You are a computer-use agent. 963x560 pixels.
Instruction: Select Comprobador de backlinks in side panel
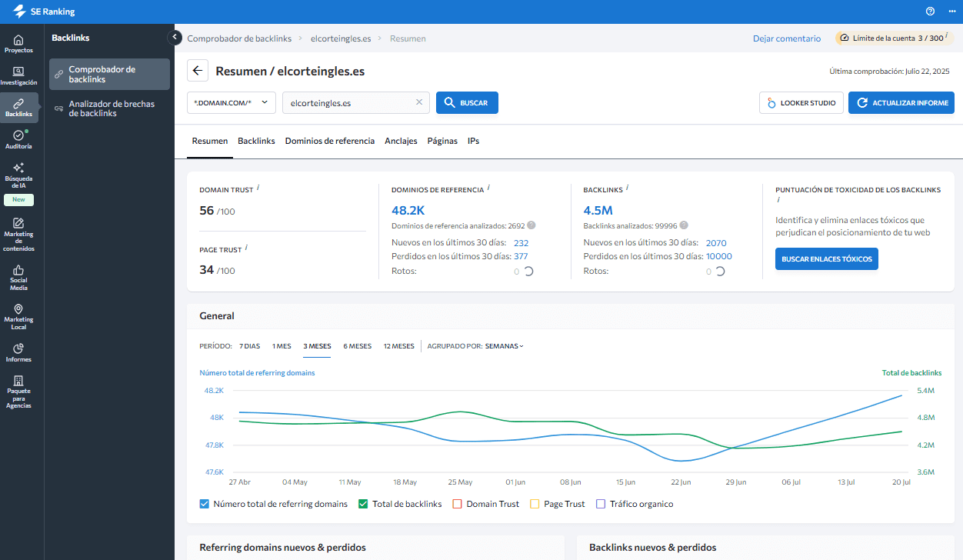pyautogui.click(x=109, y=75)
